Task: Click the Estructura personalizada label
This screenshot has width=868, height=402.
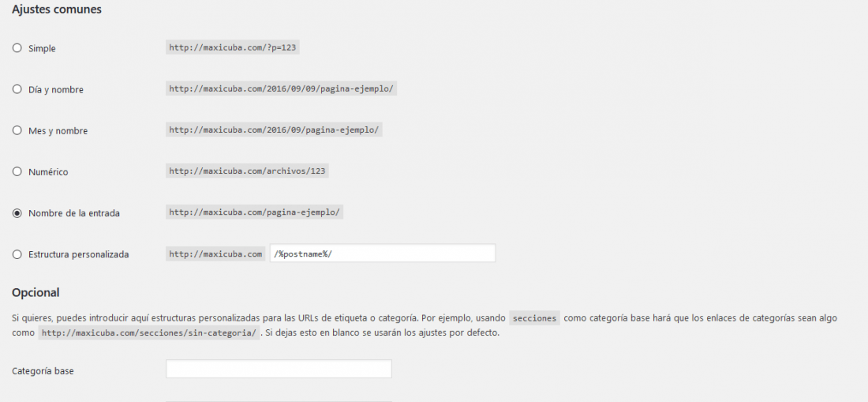Action: (79, 254)
